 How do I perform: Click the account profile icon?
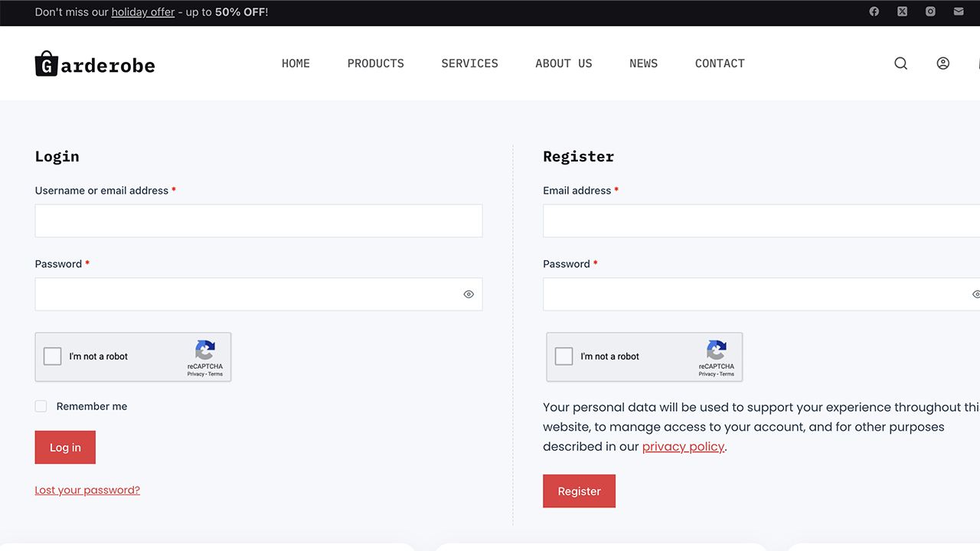pyautogui.click(x=942, y=63)
